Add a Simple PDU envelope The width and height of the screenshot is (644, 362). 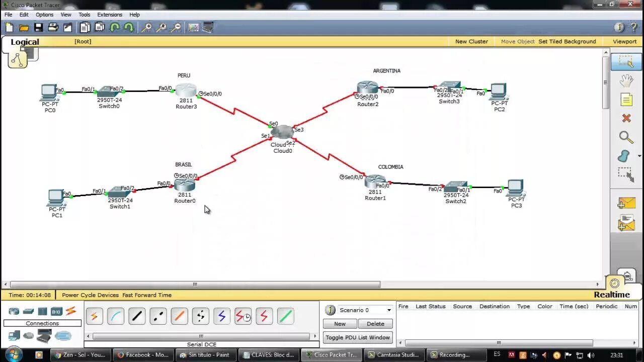tap(626, 203)
